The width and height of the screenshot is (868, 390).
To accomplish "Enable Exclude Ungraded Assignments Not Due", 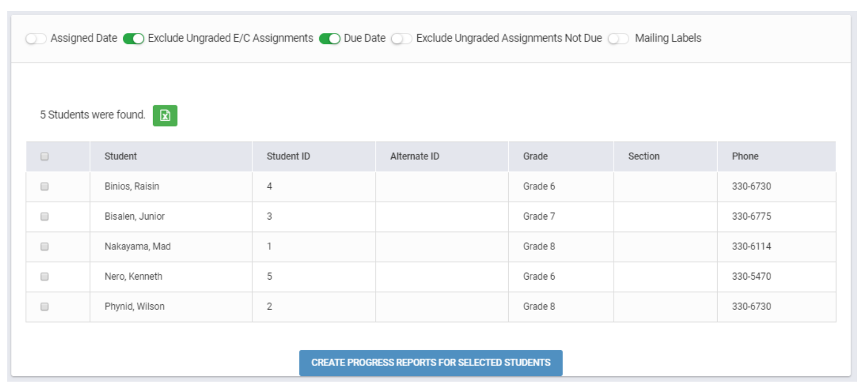I will [401, 39].
